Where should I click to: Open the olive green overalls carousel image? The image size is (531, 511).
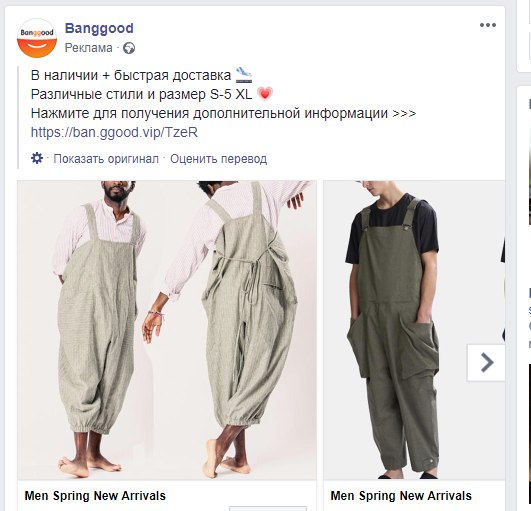click(414, 330)
